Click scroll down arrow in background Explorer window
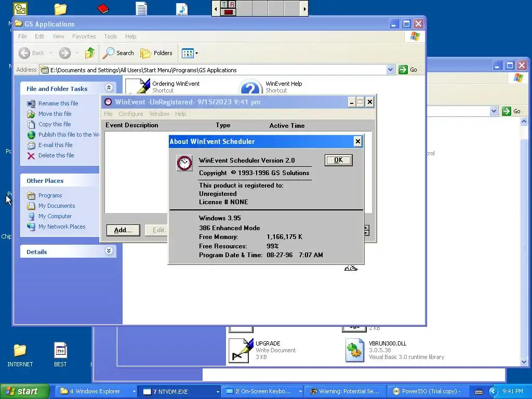 click(x=524, y=362)
